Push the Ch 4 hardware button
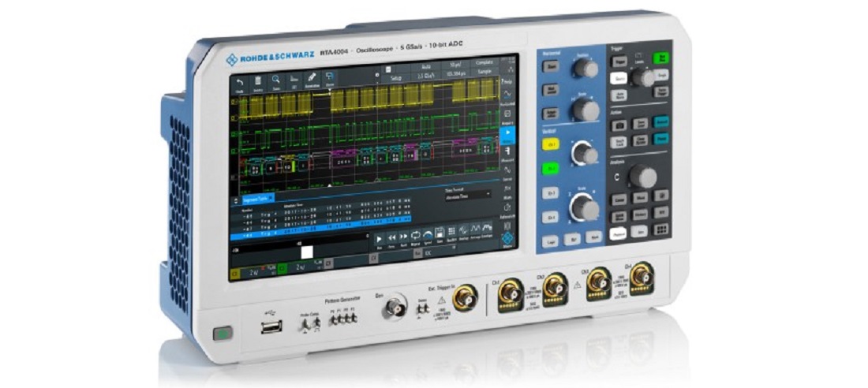The height and width of the screenshot is (388, 868). coord(551,217)
